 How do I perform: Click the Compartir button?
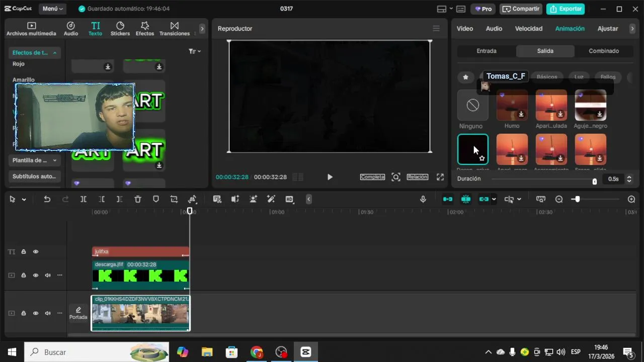pyautogui.click(x=521, y=9)
